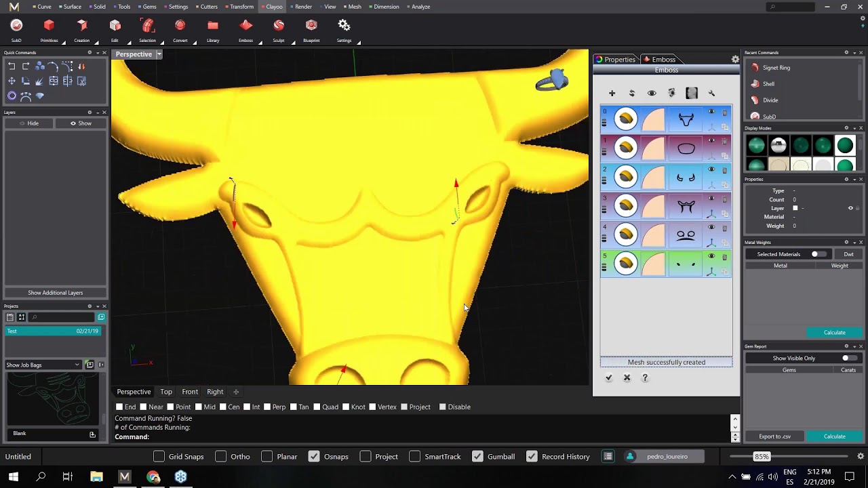Screen dimensions: 868x488
Task: Open Emboss help question mark
Action: (645, 378)
